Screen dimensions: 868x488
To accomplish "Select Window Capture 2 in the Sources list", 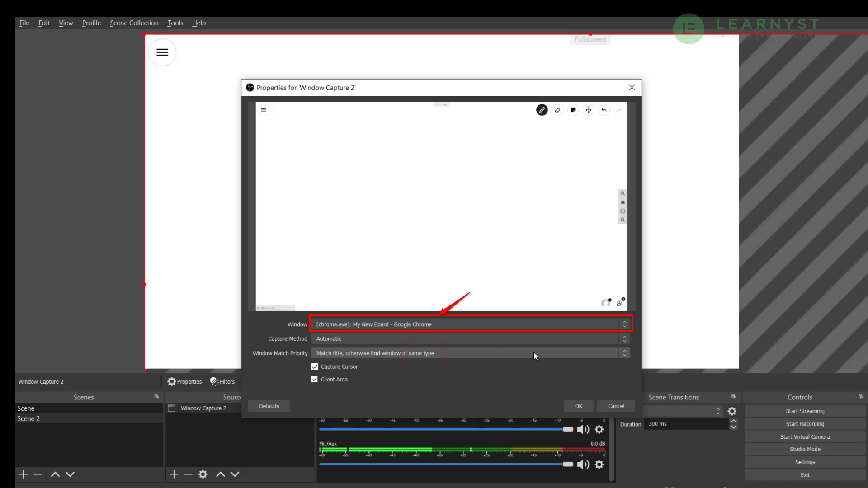I will point(203,408).
